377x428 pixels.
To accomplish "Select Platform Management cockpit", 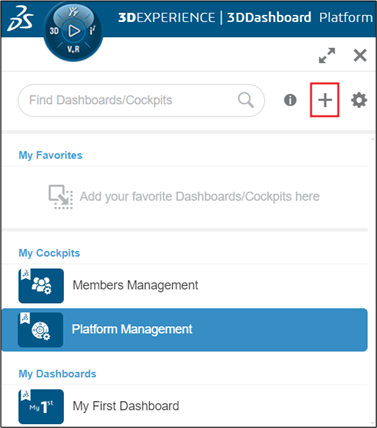I will [185, 330].
